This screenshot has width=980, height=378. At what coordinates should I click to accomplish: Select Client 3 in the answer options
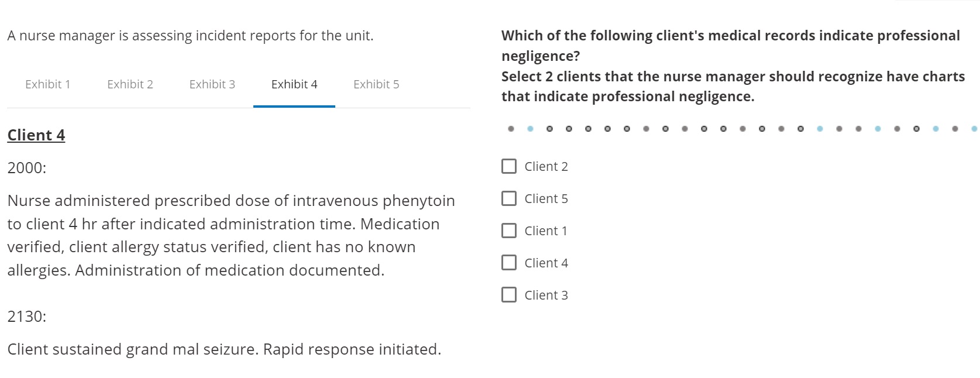pyautogui.click(x=509, y=295)
